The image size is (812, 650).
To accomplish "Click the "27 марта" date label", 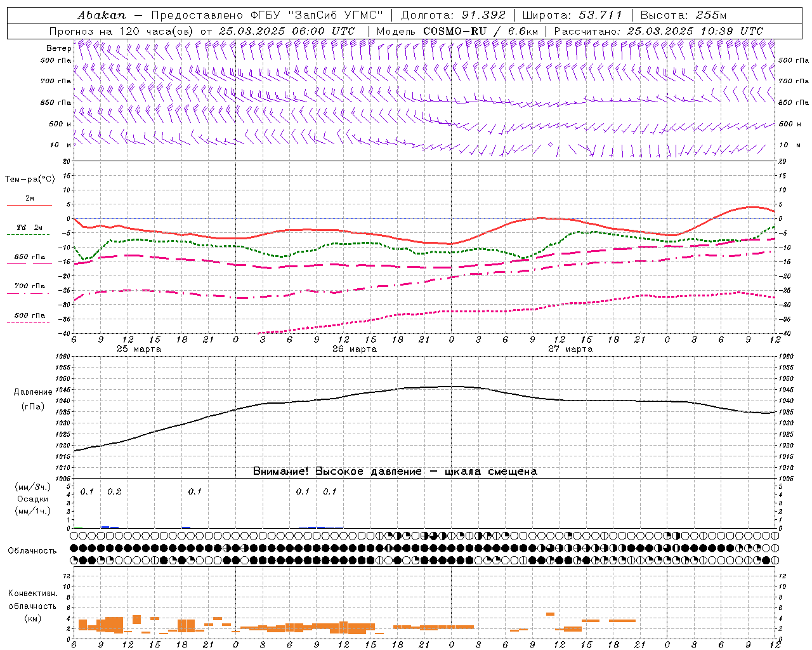I will 570,349.
